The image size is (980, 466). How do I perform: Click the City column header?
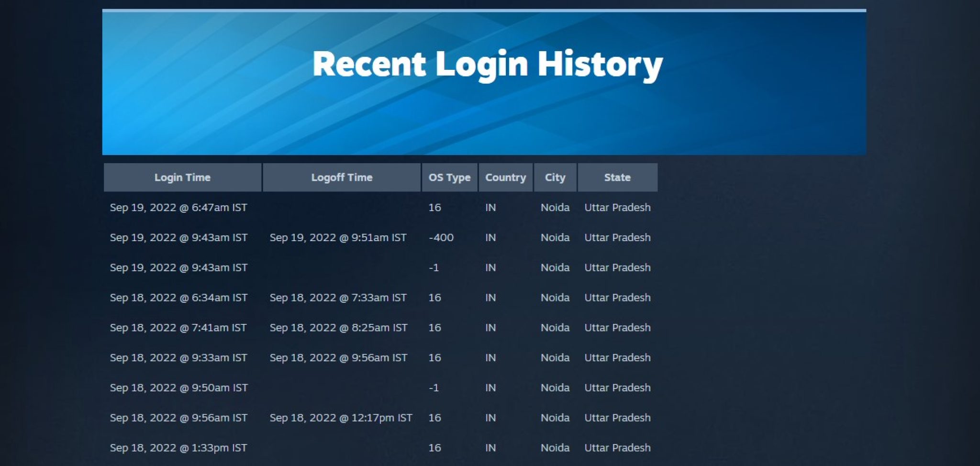pyautogui.click(x=555, y=177)
